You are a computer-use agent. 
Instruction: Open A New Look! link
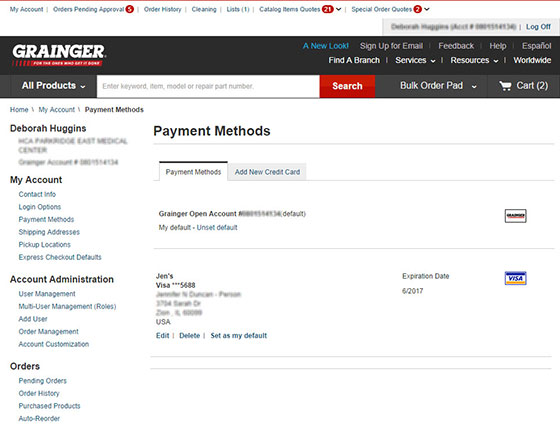326,46
